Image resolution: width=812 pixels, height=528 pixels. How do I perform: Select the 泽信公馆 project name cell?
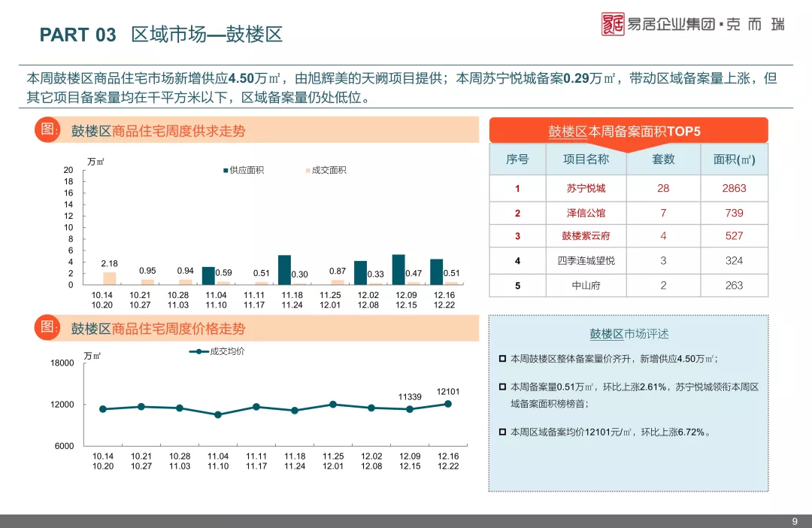pos(586,213)
